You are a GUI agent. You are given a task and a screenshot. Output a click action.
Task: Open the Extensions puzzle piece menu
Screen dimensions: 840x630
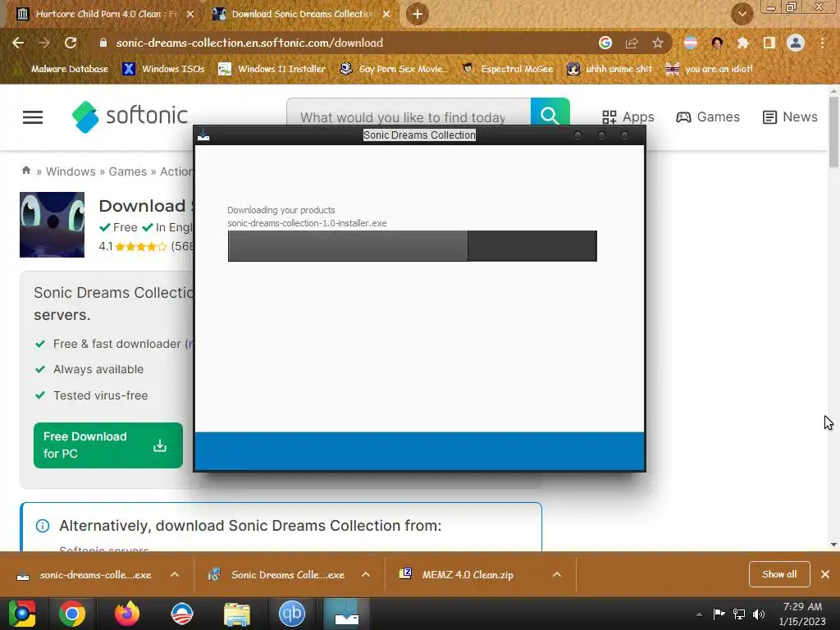742,43
